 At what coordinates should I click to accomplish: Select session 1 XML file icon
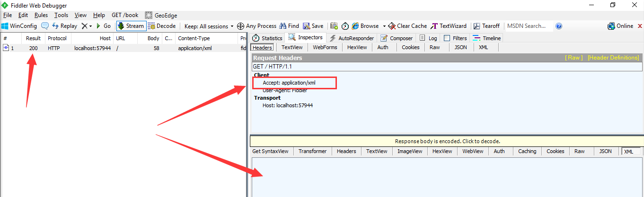6,48
